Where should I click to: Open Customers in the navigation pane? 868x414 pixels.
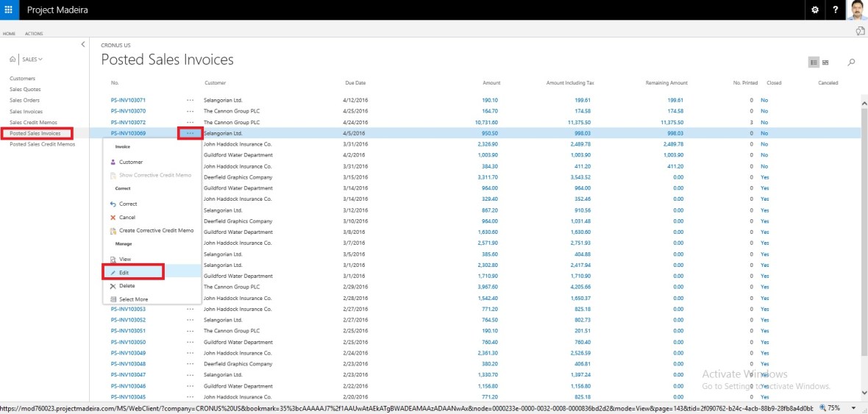click(22, 79)
